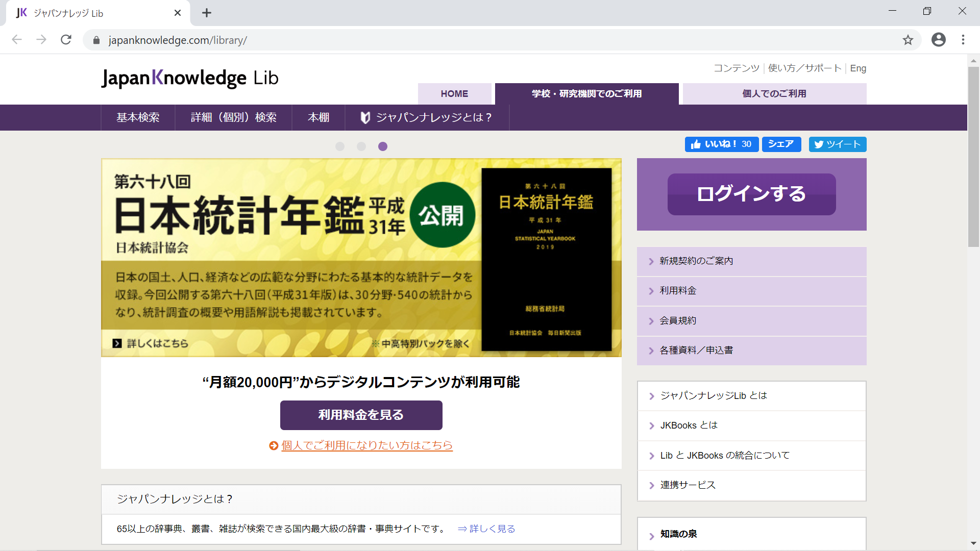The width and height of the screenshot is (980, 551).
Task: Switch to English via Eng link
Action: click(858, 68)
